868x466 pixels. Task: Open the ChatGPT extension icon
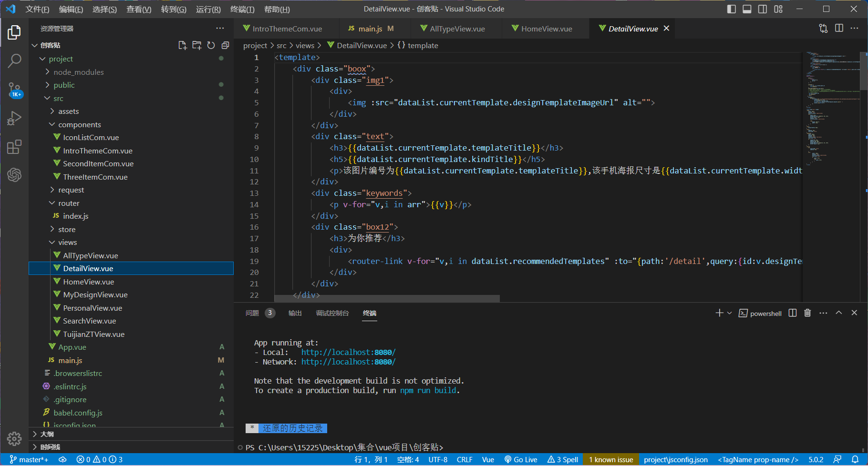[14, 175]
